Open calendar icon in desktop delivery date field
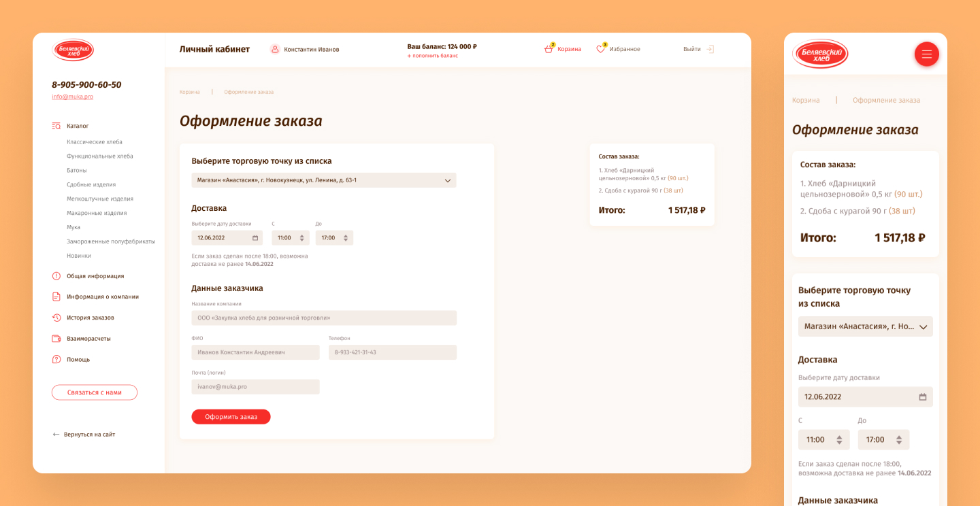This screenshot has width=980, height=506. (255, 238)
